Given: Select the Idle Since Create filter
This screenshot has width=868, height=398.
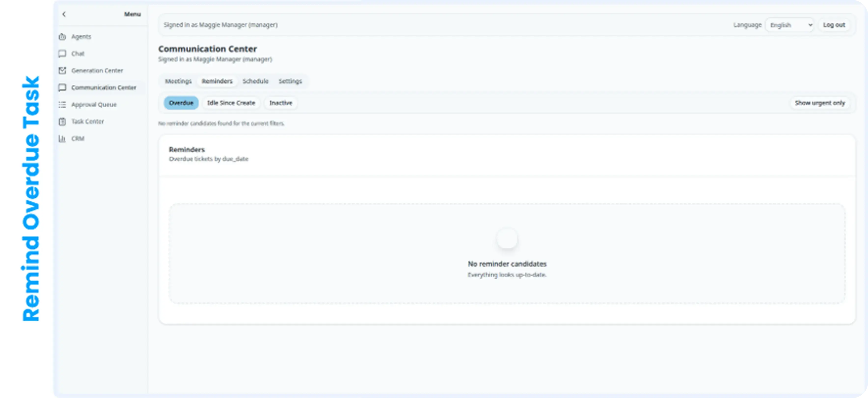Looking at the screenshot, I should click(x=231, y=103).
